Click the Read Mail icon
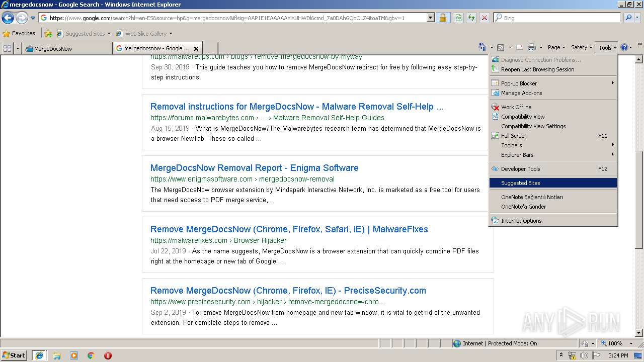 point(520,47)
